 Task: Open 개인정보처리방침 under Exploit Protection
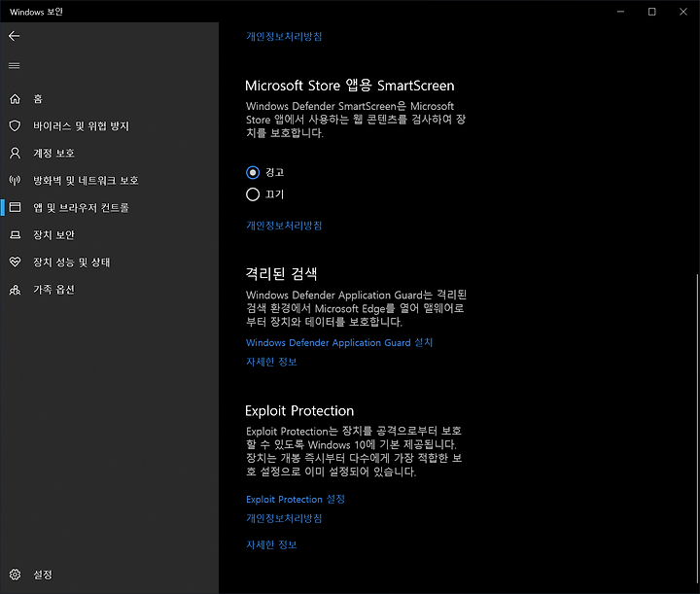coord(284,518)
